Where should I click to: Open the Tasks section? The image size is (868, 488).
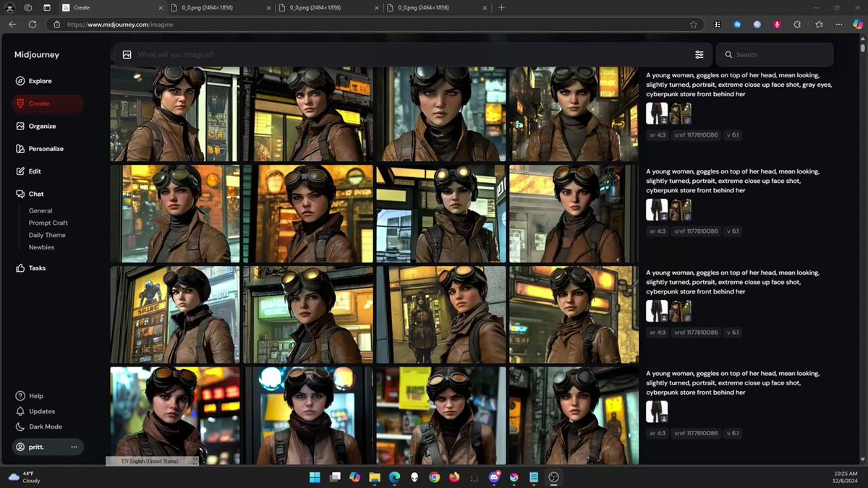[30, 267]
